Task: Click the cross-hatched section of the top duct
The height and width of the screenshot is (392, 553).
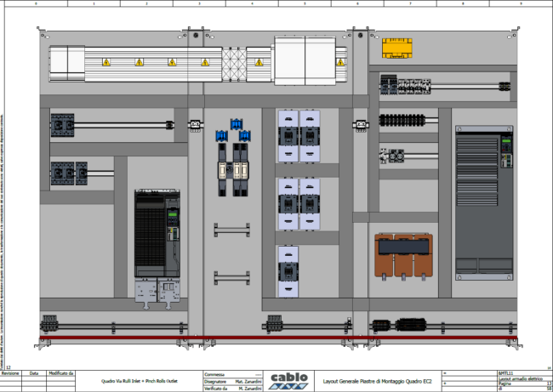Action: click(233, 62)
